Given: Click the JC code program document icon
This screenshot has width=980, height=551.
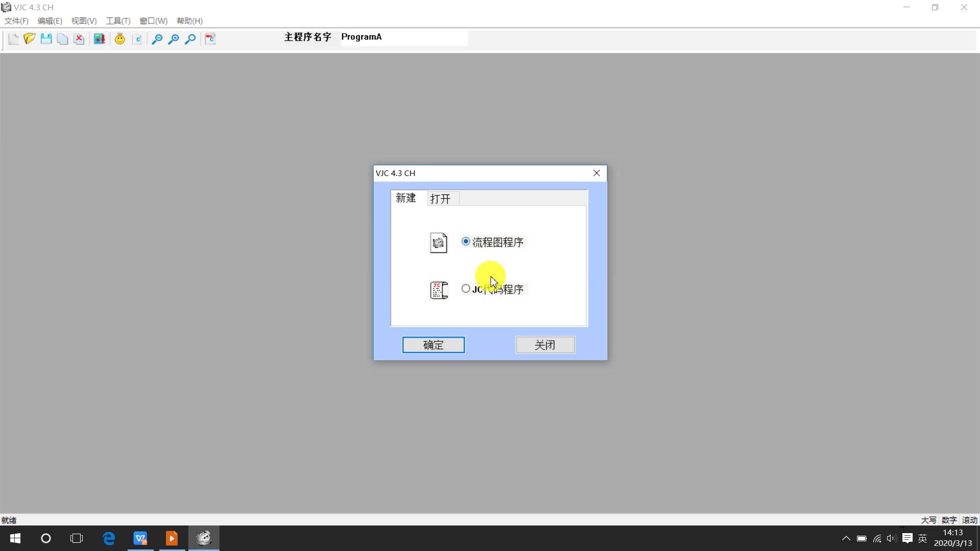Looking at the screenshot, I should click(438, 290).
